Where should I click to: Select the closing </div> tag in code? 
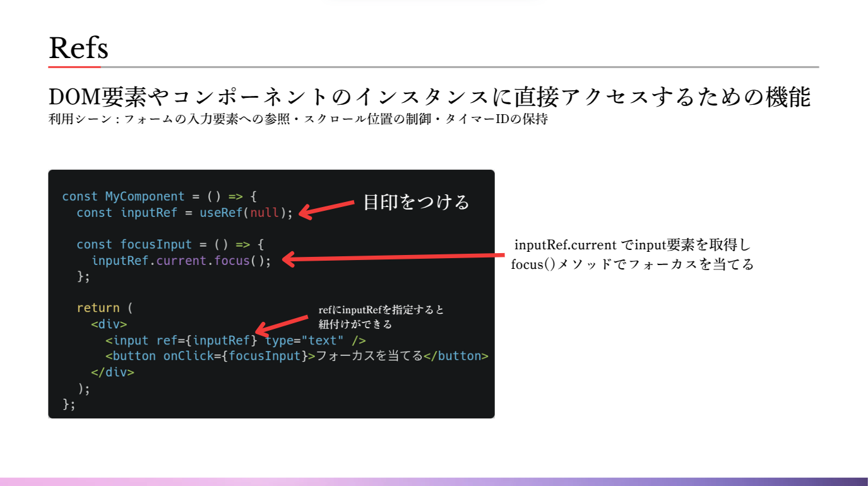pos(114,372)
